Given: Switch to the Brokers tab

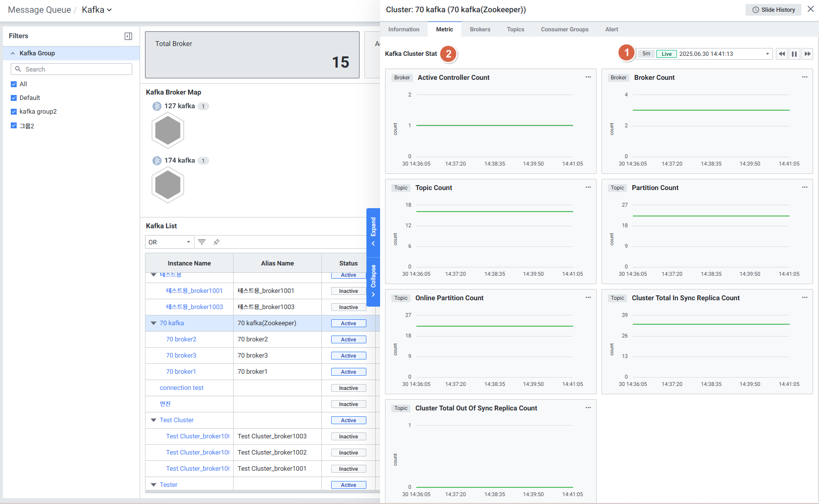Looking at the screenshot, I should click(x=480, y=29).
